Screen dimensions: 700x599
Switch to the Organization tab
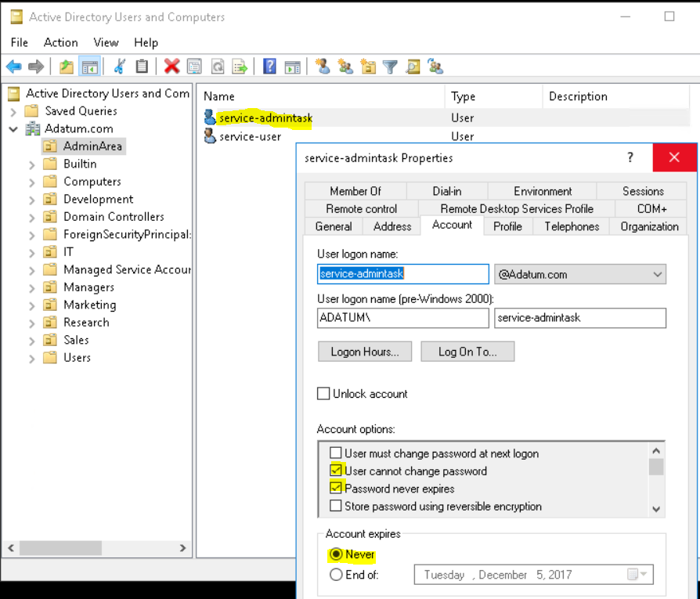pos(649,226)
